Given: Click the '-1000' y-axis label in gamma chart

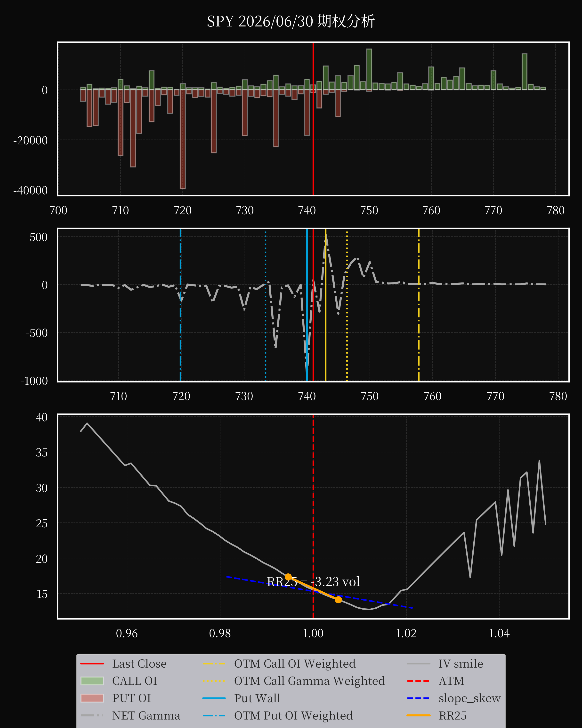Looking at the screenshot, I should coord(34,381).
